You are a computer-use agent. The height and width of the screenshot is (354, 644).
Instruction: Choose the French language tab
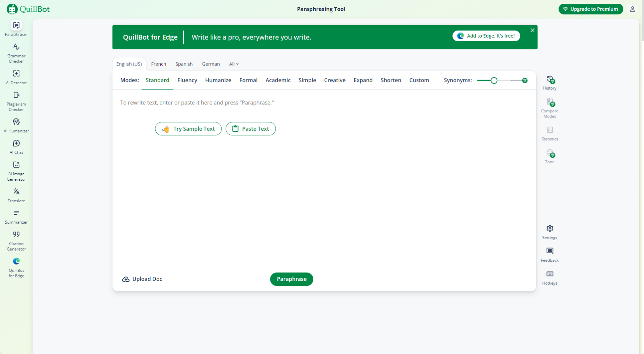158,64
